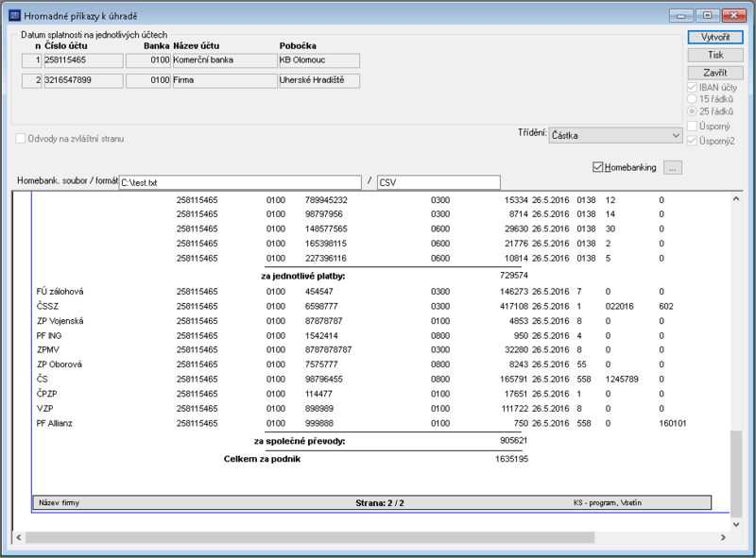Click the horizontal scrollbar thumb

[310, 537]
